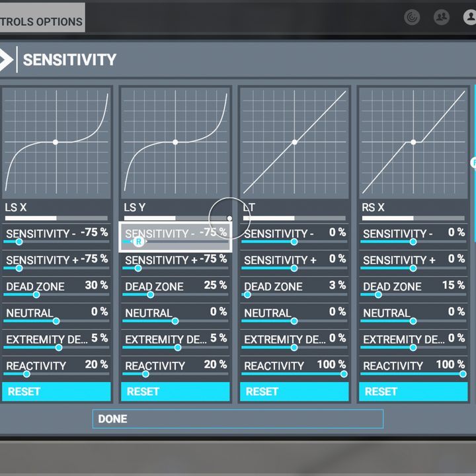476x476 pixels.
Task: Click the SENSITIVITY panel heading
Action: pos(69,59)
